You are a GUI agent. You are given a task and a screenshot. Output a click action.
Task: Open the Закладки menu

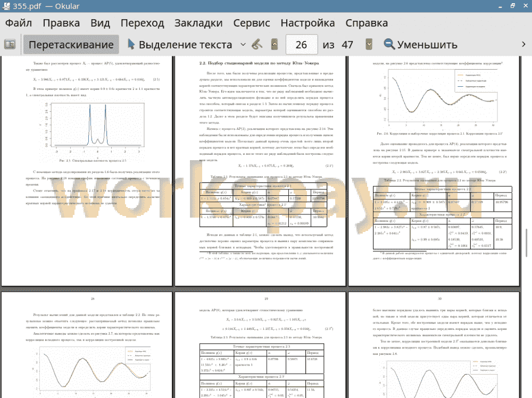click(x=198, y=23)
